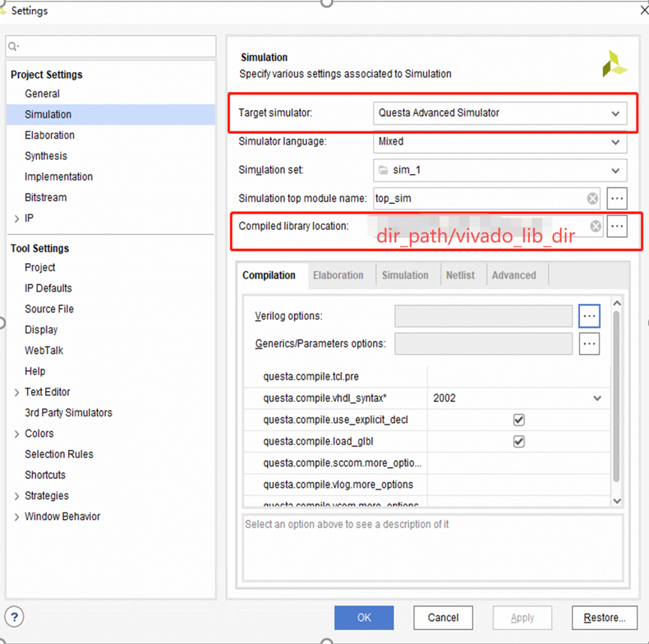The image size is (649, 644).
Task: Switch to the Advanced tab
Action: point(514,275)
